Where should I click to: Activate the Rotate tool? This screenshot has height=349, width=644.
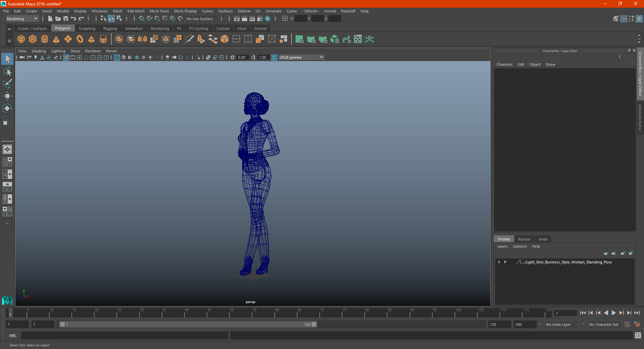(x=7, y=108)
